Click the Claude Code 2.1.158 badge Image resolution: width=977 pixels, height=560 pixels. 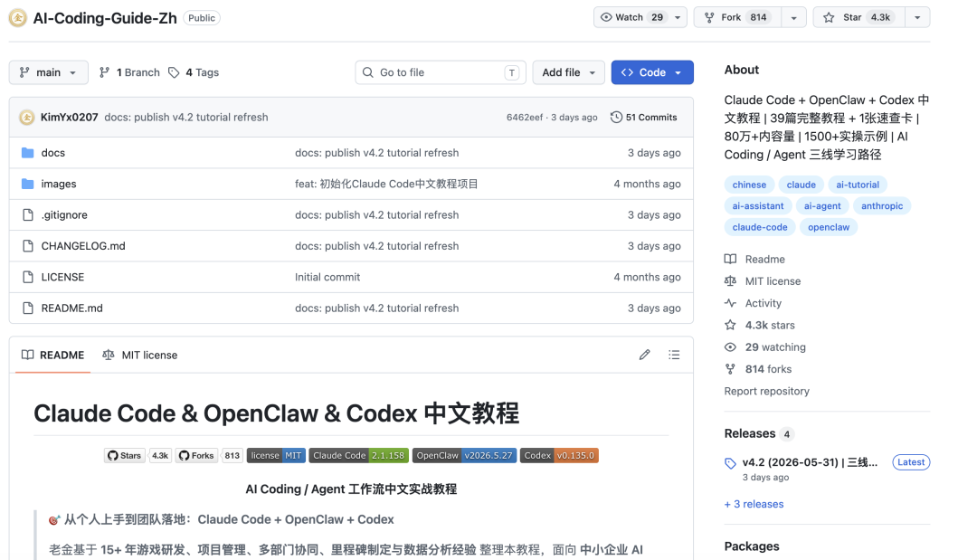coord(359,455)
